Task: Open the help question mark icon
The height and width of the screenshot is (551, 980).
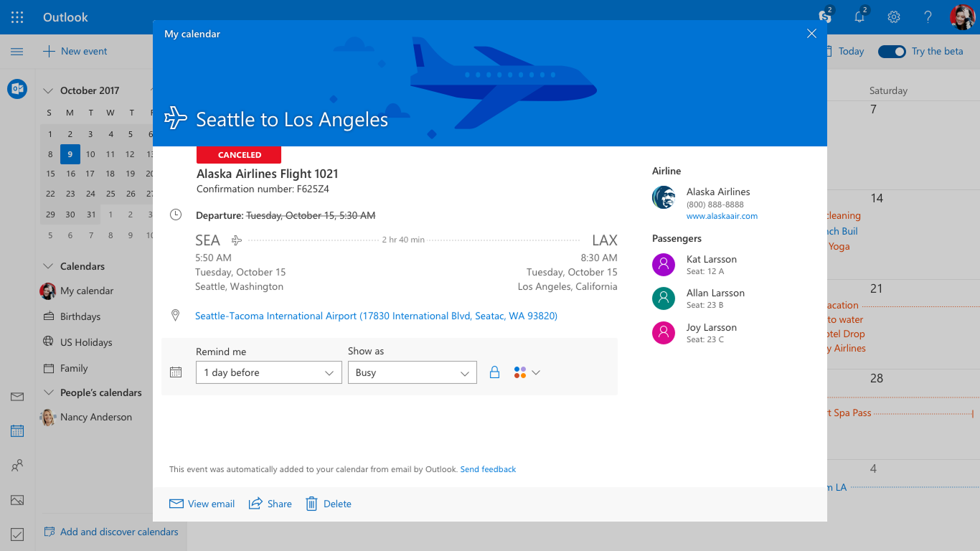Action: (x=928, y=17)
